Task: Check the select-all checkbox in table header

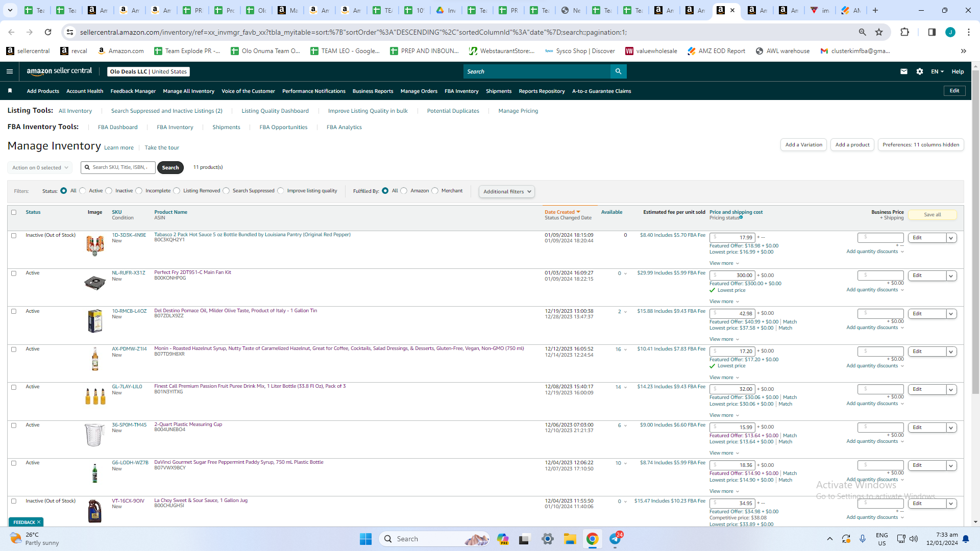Action: (14, 212)
